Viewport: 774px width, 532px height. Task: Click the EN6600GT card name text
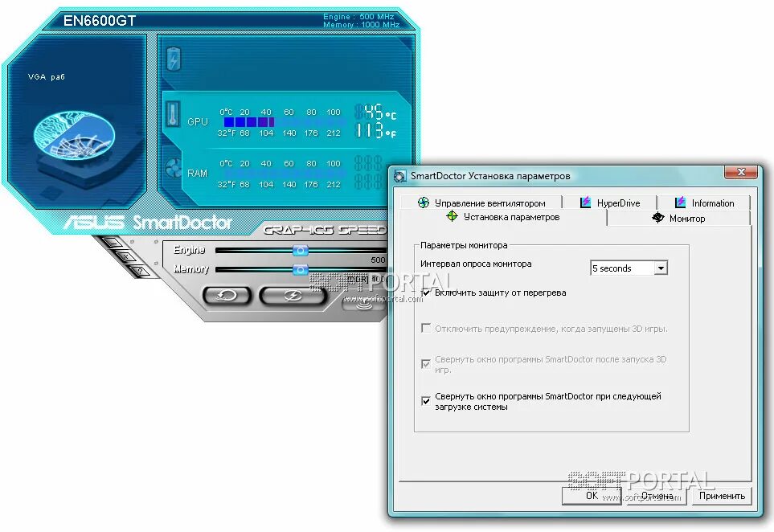tap(99, 21)
